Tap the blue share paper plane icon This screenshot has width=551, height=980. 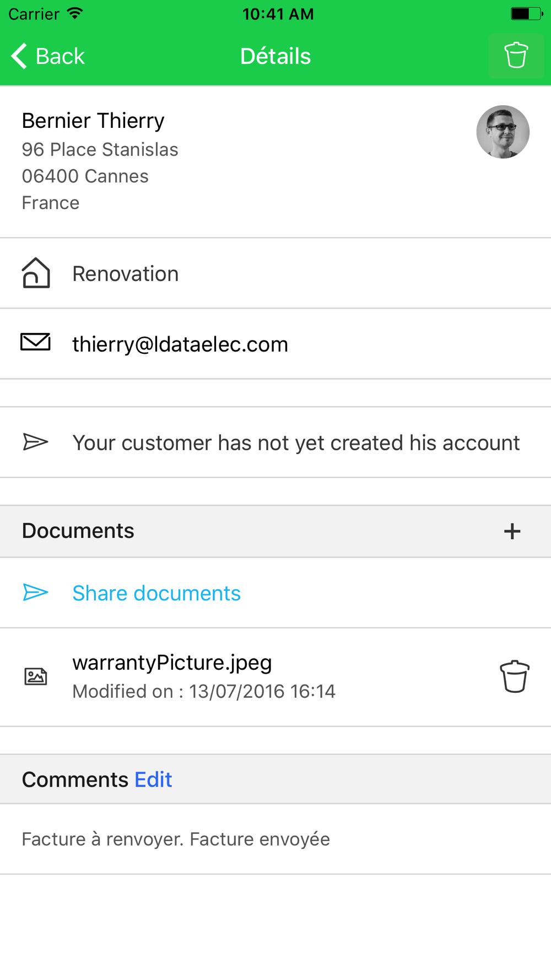pos(35,593)
